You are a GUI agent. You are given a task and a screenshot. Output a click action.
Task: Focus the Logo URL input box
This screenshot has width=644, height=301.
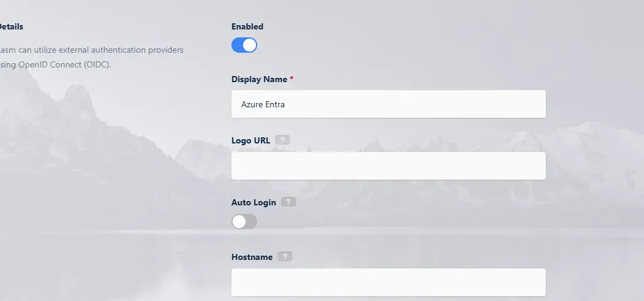click(388, 166)
